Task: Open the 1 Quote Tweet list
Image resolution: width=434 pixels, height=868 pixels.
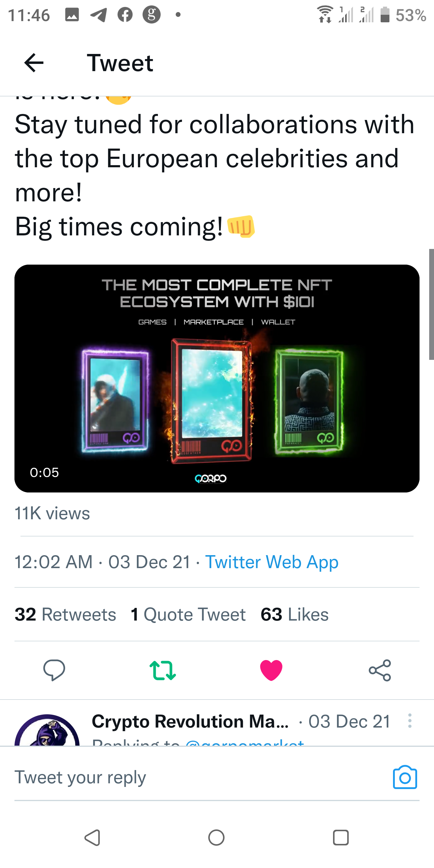Action: point(188,614)
